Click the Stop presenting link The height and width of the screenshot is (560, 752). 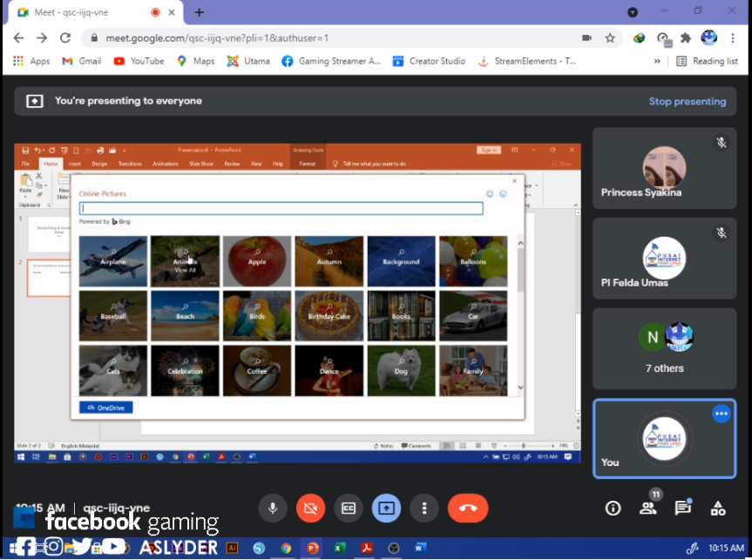tap(687, 101)
